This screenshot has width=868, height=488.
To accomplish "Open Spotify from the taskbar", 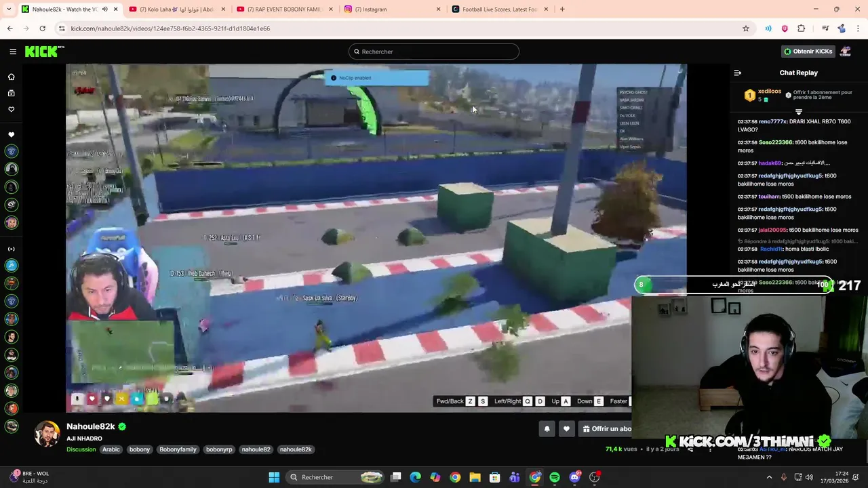I will 555,477.
